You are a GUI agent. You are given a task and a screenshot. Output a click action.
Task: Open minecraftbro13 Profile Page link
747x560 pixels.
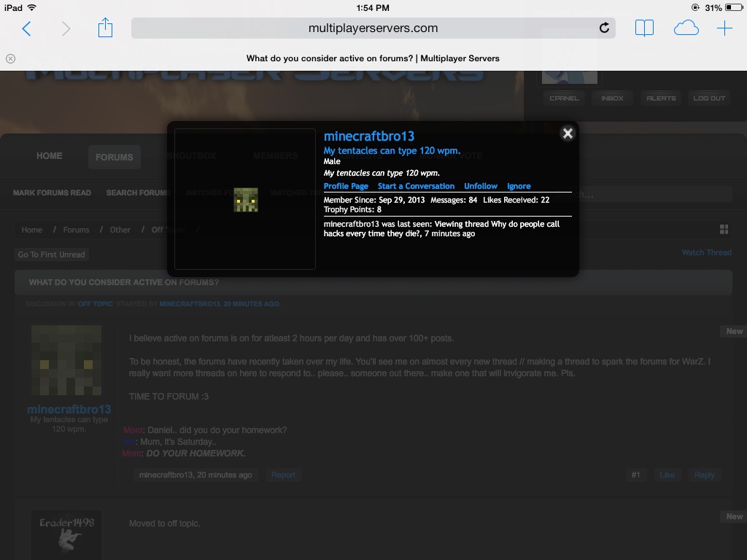click(346, 186)
